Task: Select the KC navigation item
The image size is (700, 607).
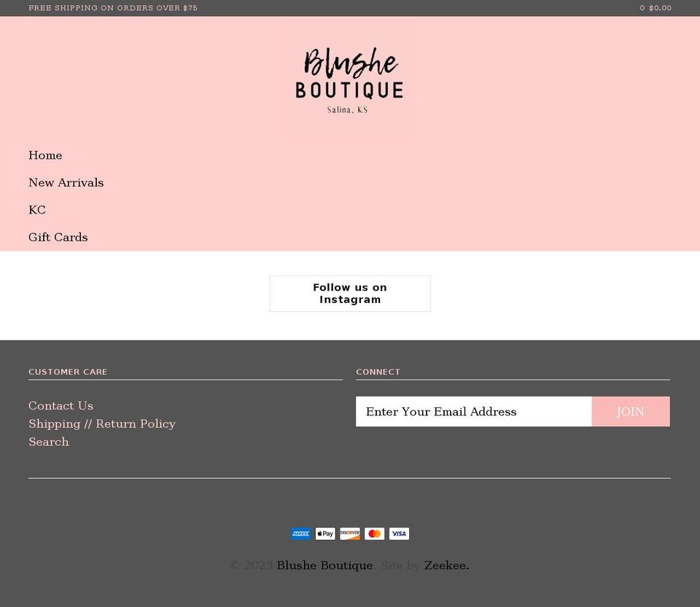Action: 36,210
